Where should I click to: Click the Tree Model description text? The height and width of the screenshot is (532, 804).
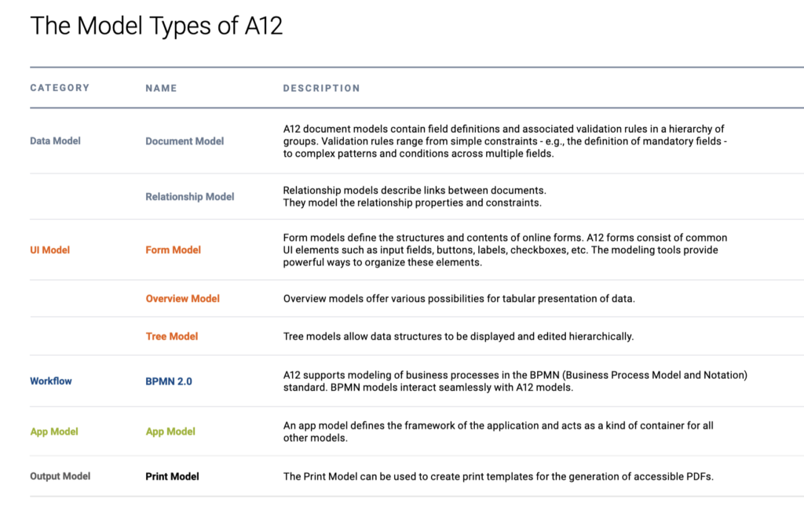[458, 337]
